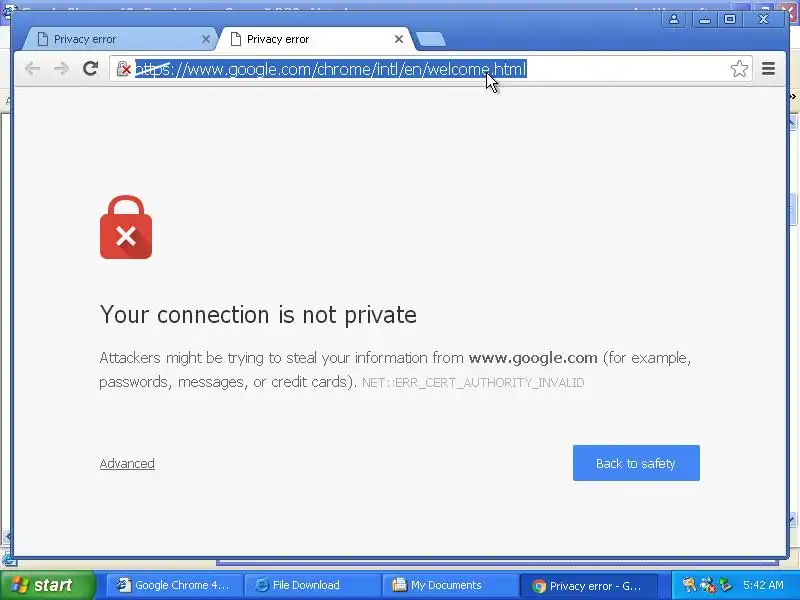
Task: Click the large red padlock error icon
Action: click(x=126, y=227)
